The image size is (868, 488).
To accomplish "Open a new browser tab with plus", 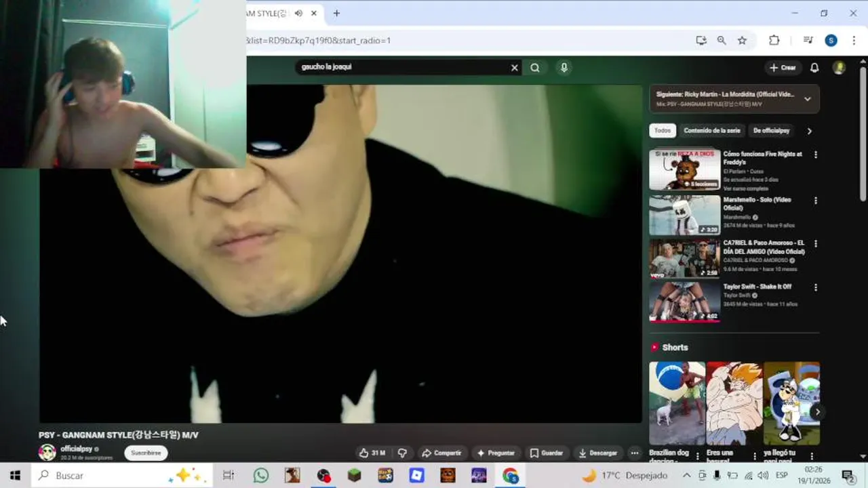I will point(336,13).
